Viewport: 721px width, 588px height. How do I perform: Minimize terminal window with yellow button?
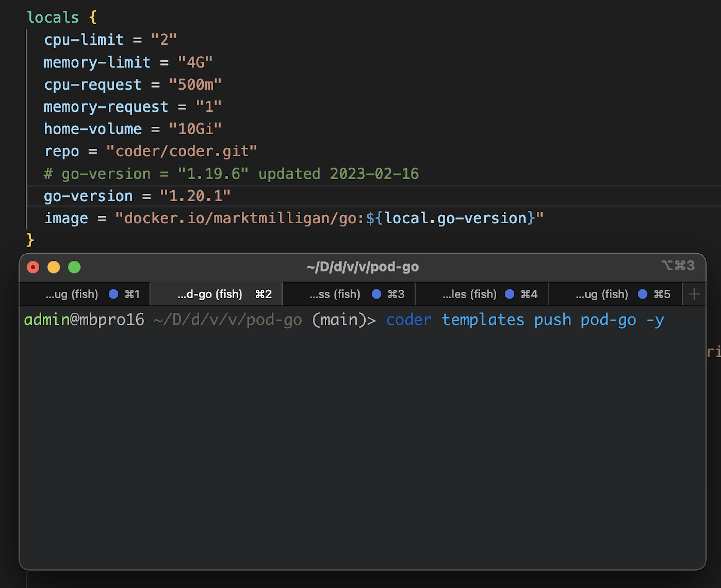pos(54,267)
